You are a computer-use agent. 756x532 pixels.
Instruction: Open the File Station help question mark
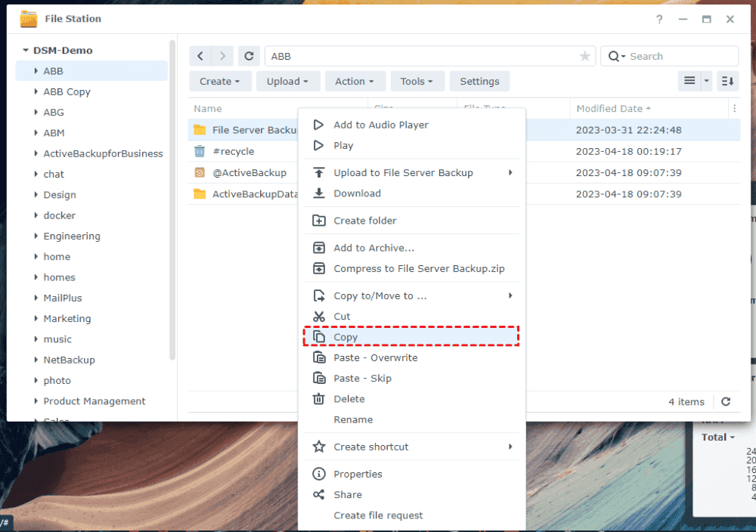(659, 20)
